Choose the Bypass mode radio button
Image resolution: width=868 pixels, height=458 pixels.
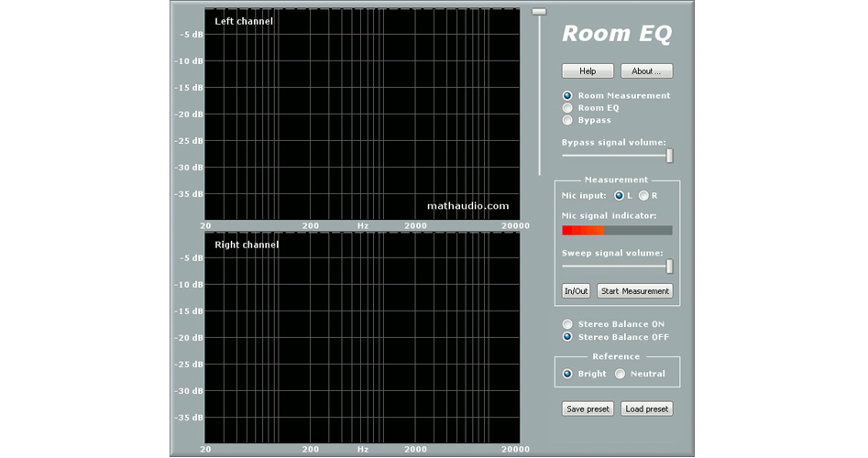[x=567, y=120]
